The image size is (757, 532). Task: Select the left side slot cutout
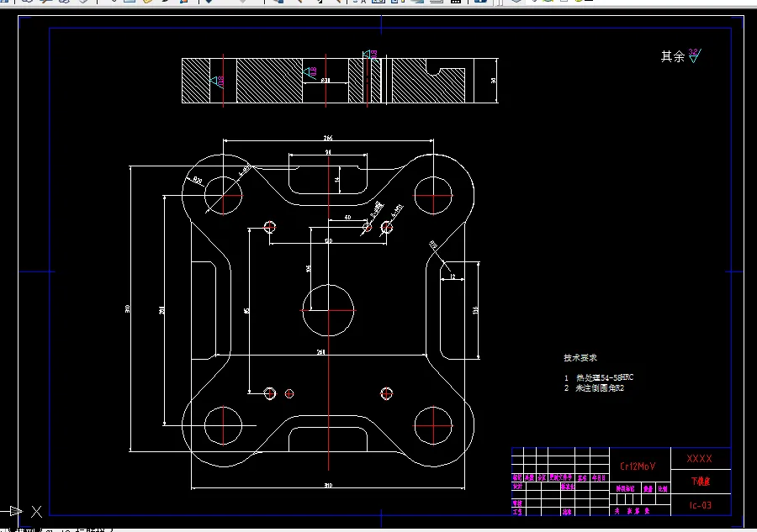(x=204, y=310)
